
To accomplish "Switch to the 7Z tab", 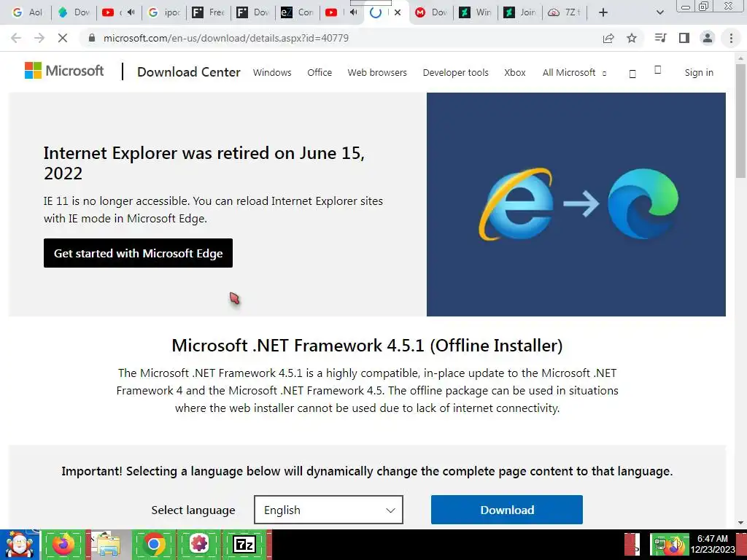I will click(564, 12).
